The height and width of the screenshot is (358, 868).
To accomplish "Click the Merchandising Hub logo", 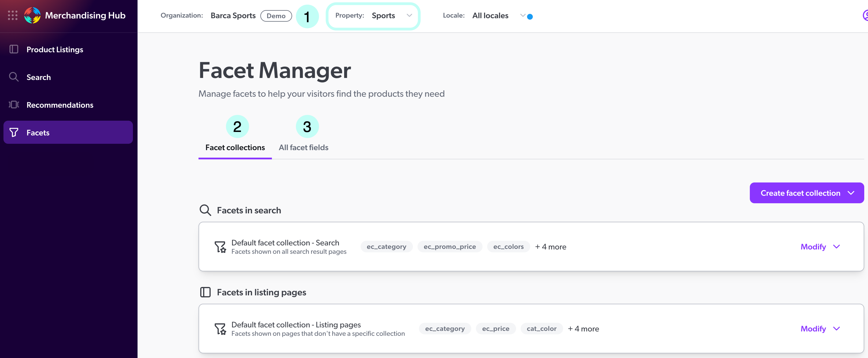I will click(32, 16).
